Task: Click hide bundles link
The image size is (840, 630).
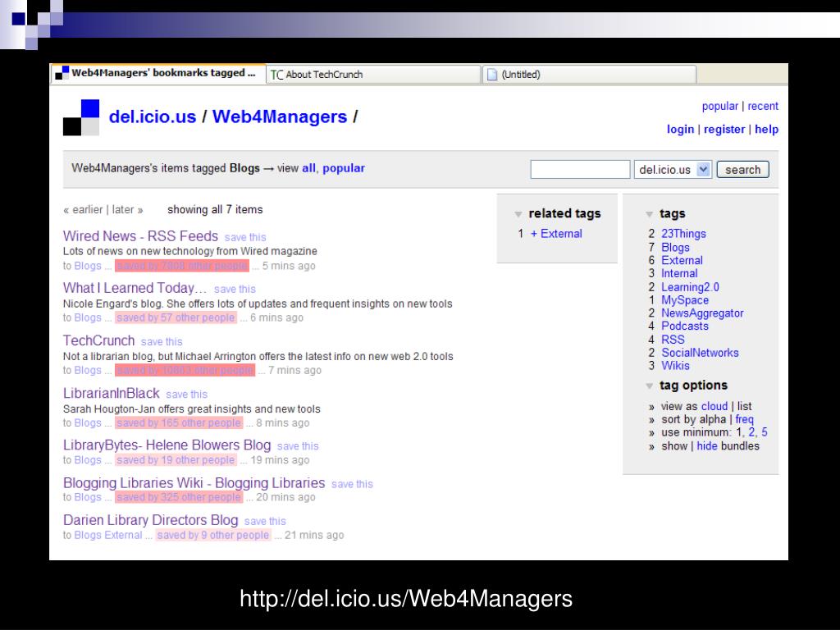Action: (x=707, y=445)
